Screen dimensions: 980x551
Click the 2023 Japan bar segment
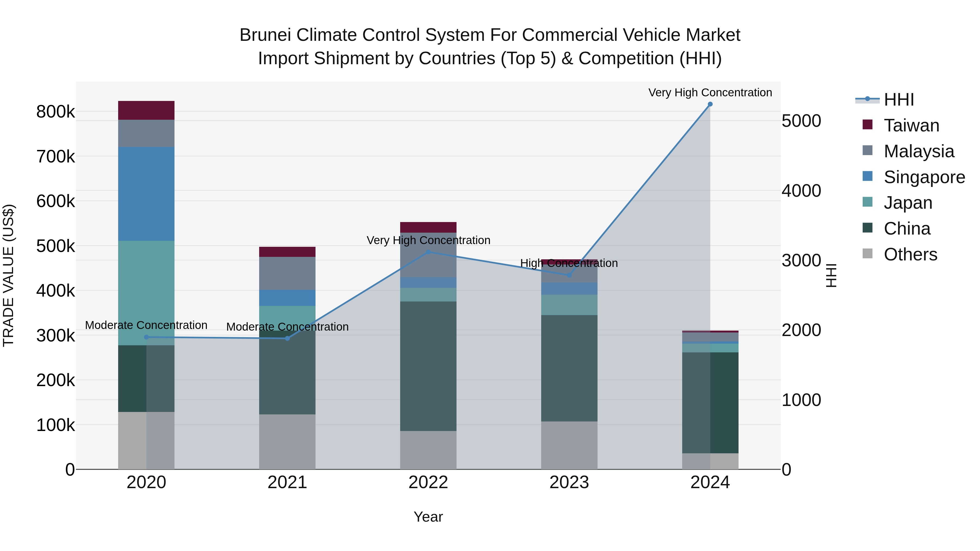tap(569, 304)
